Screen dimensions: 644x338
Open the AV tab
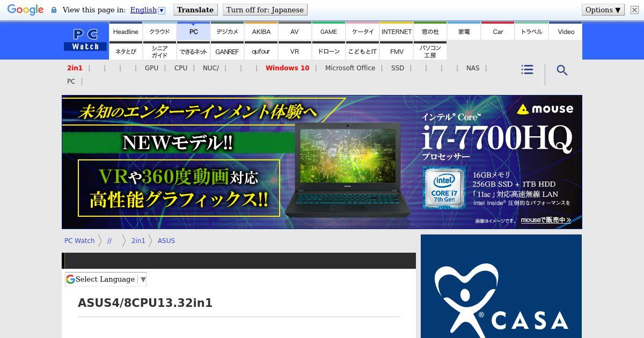[295, 31]
